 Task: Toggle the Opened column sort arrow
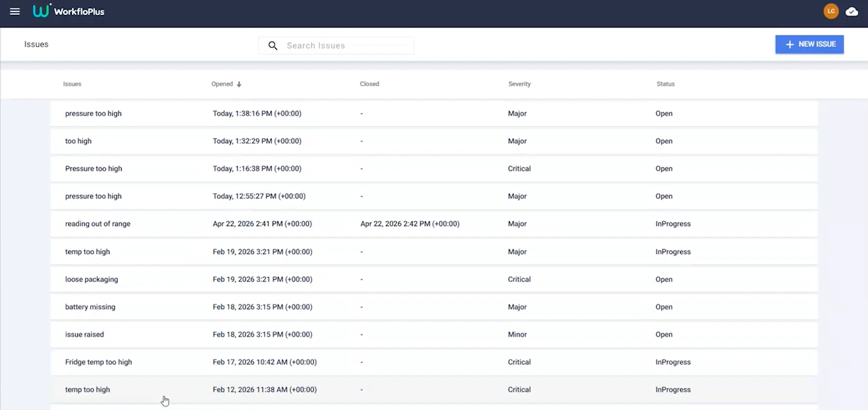pyautogui.click(x=239, y=84)
